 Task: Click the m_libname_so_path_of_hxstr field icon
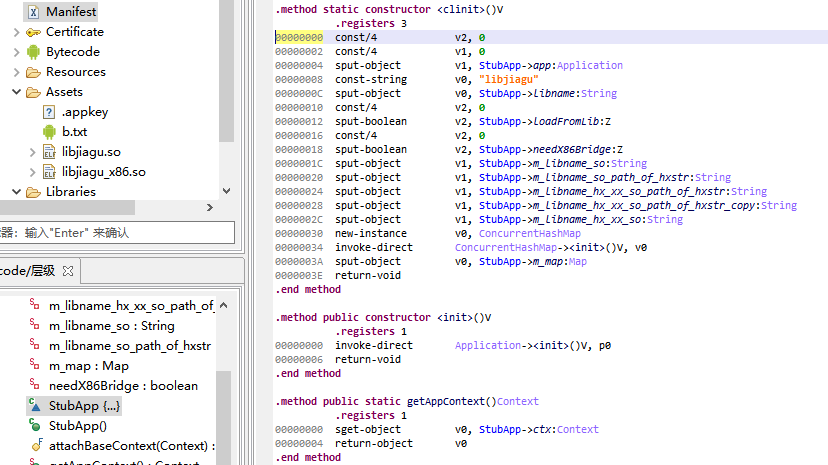(34, 344)
